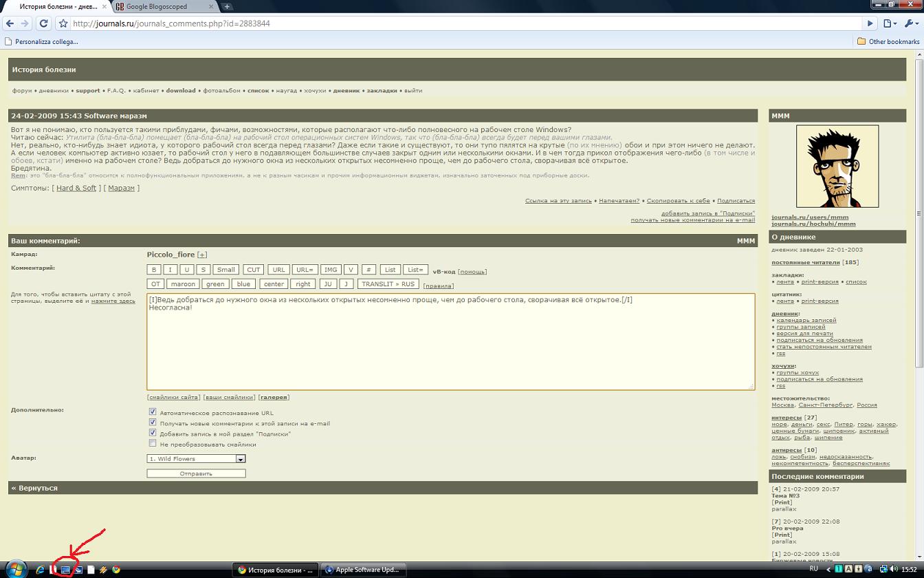
Task: Toggle Автоматическое распознавание URL checkbox
Action: (153, 412)
